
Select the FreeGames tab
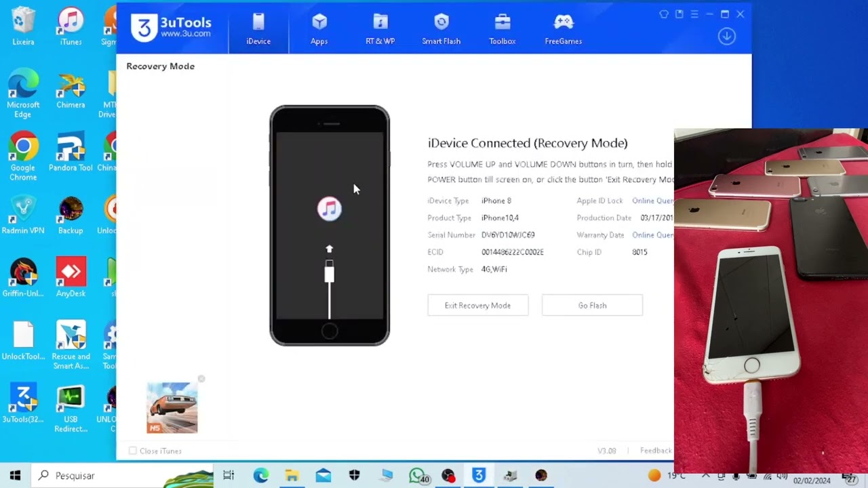pyautogui.click(x=564, y=29)
